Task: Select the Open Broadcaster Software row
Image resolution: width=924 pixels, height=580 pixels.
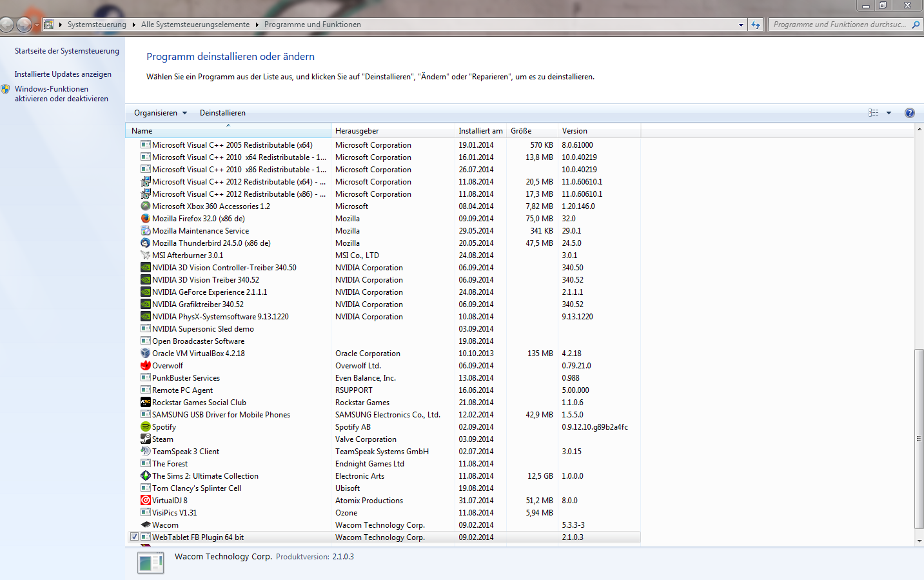Action: tap(384, 341)
